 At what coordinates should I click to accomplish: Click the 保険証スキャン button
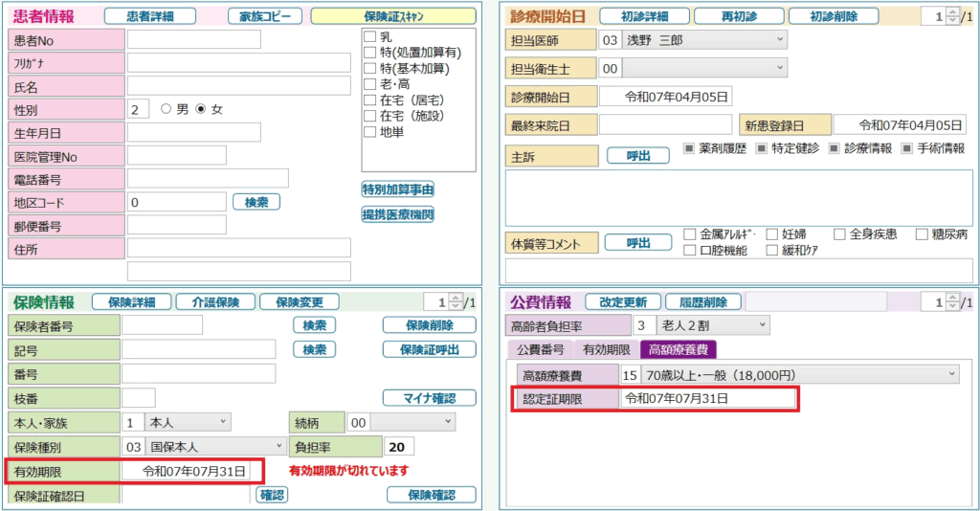[x=393, y=16]
